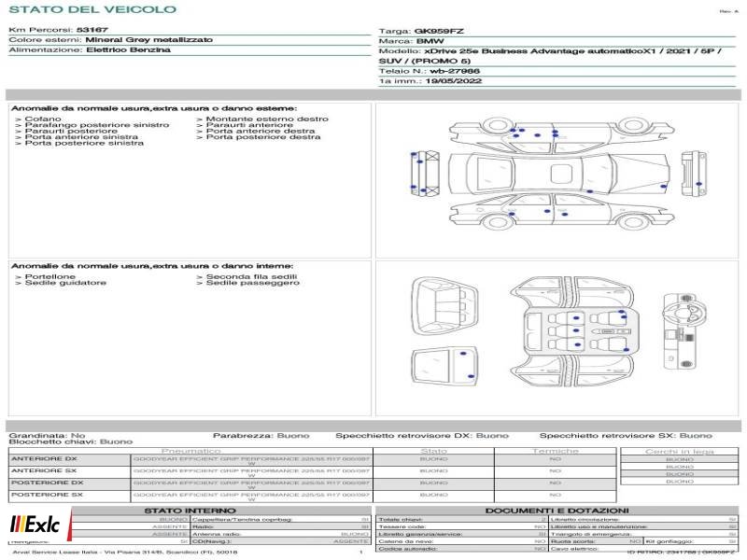Select 'Specchietto retrovisore SX: Buono'
Viewport: 747px width, 560px height.
626,436
